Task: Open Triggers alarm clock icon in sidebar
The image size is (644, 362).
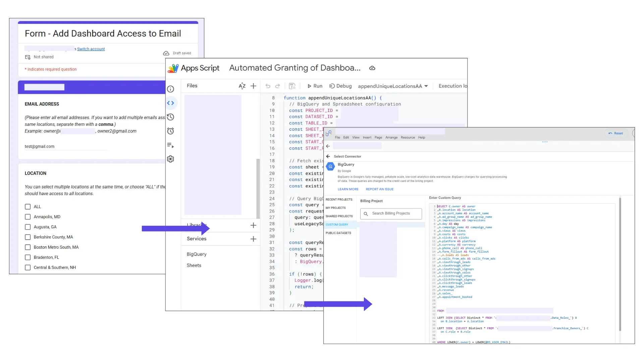Action: (171, 131)
